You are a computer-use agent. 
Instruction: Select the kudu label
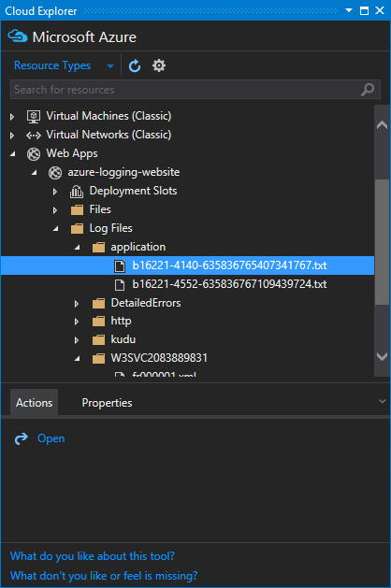tap(123, 339)
